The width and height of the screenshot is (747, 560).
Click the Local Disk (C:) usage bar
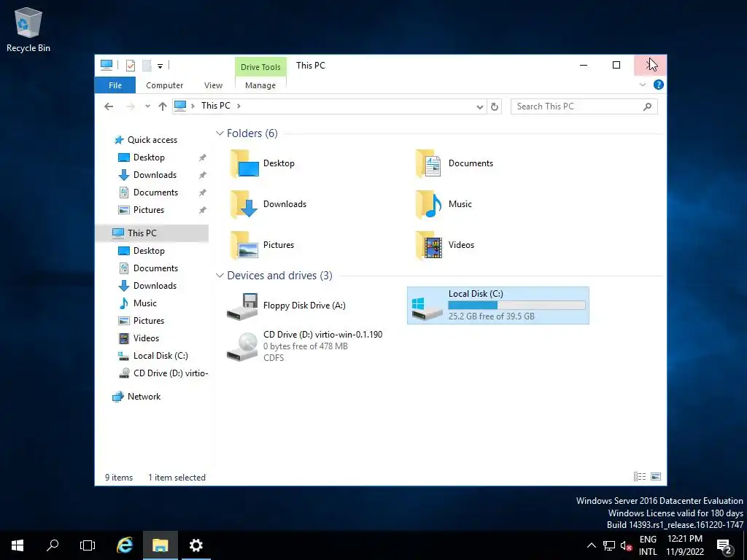(x=516, y=306)
